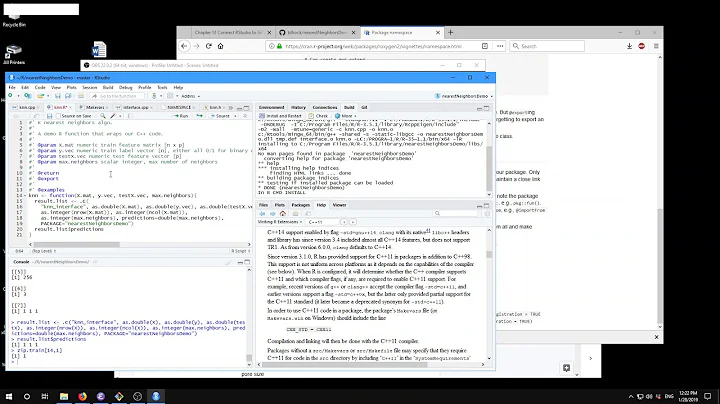The height and width of the screenshot is (404, 720).
Task: Open the Source button dropdown arrow
Action: tap(236, 116)
